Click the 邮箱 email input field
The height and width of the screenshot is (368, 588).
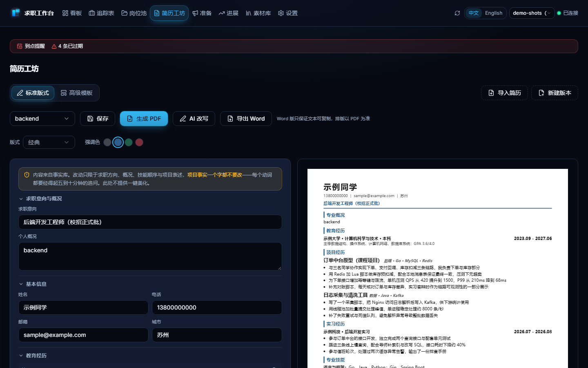point(83,335)
